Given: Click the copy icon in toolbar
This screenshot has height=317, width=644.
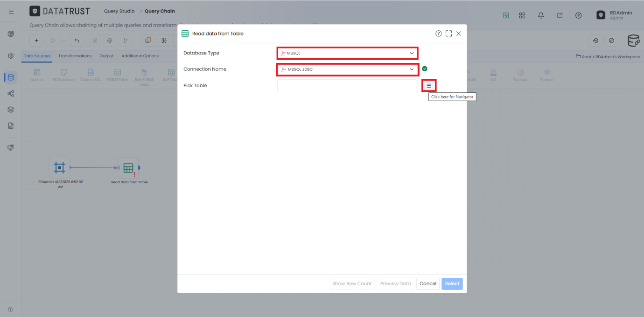Looking at the screenshot, I should (148, 41).
